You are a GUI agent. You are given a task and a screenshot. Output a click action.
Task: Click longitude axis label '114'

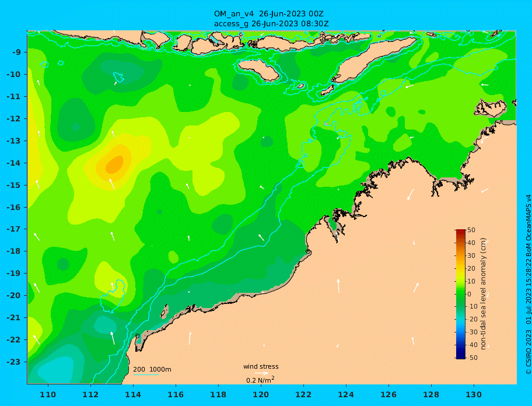click(133, 394)
